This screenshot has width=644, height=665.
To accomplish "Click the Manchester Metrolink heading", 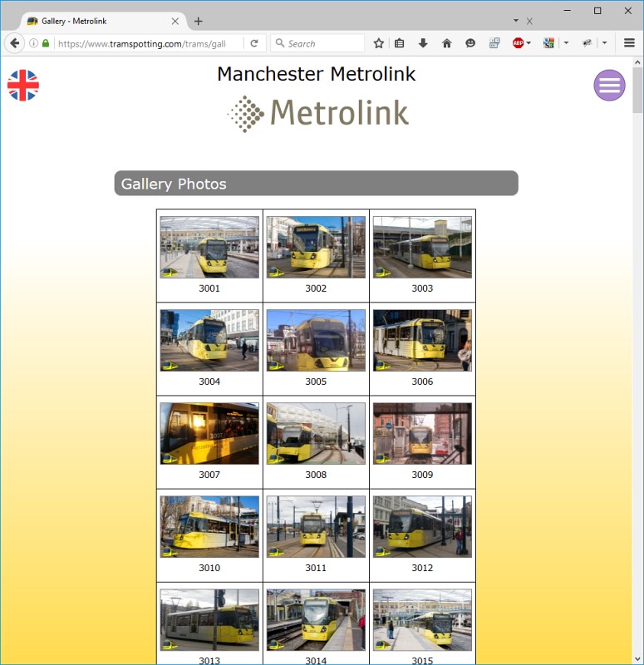I will pos(317,74).
